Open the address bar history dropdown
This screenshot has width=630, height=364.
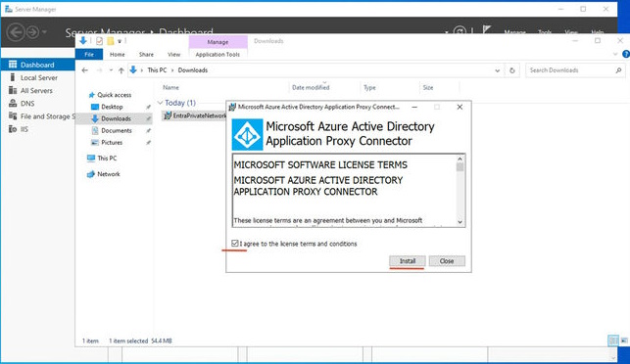pyautogui.click(x=498, y=70)
